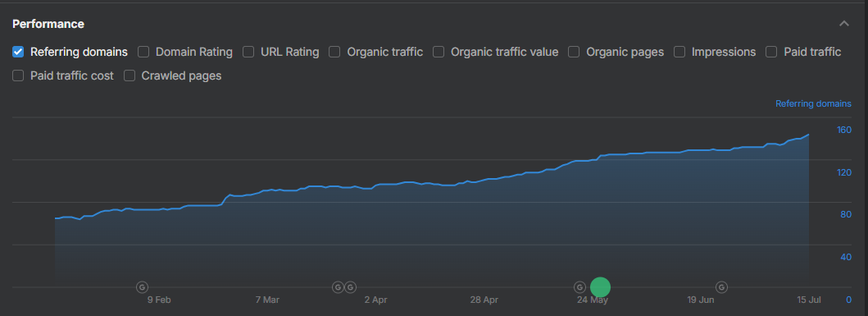Click the 2 Apr date label
This screenshot has width=868, height=316.
pyautogui.click(x=376, y=300)
